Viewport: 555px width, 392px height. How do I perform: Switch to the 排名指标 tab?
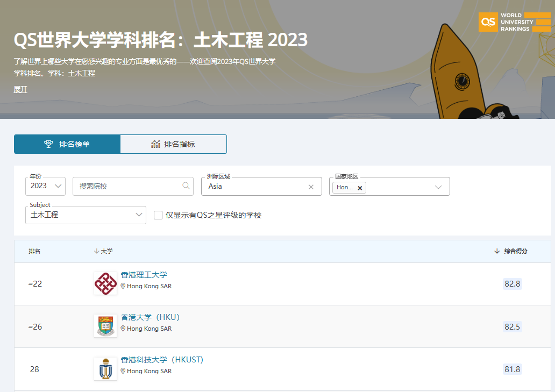tap(173, 144)
